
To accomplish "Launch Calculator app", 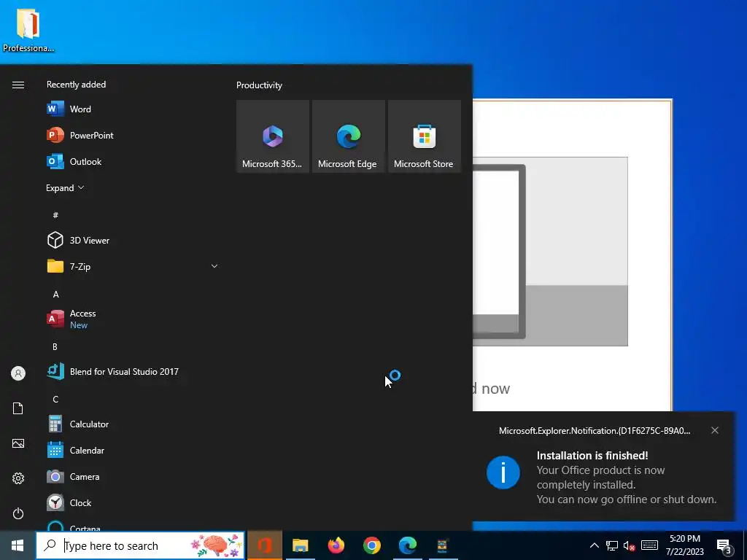I will [x=133, y=424].
